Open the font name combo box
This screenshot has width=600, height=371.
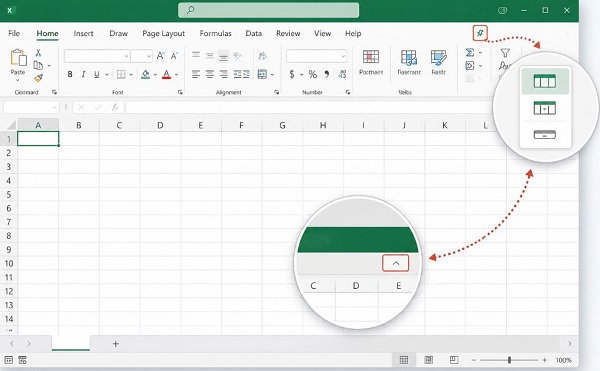[97, 56]
